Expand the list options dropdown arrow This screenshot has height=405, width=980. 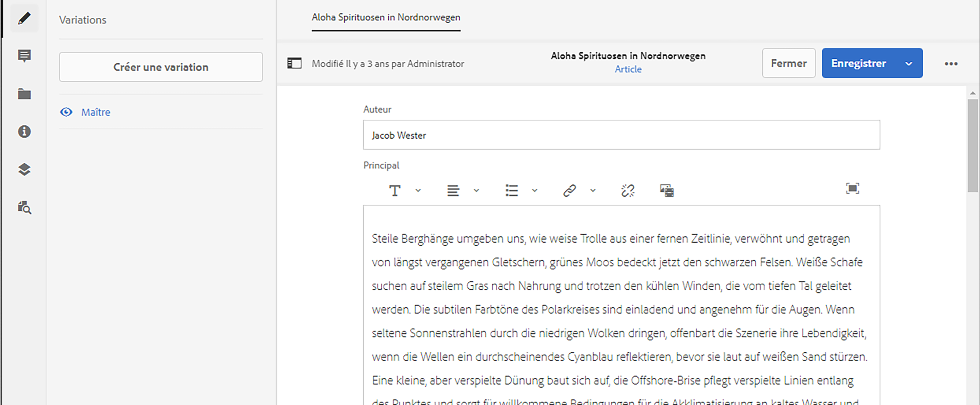(535, 191)
